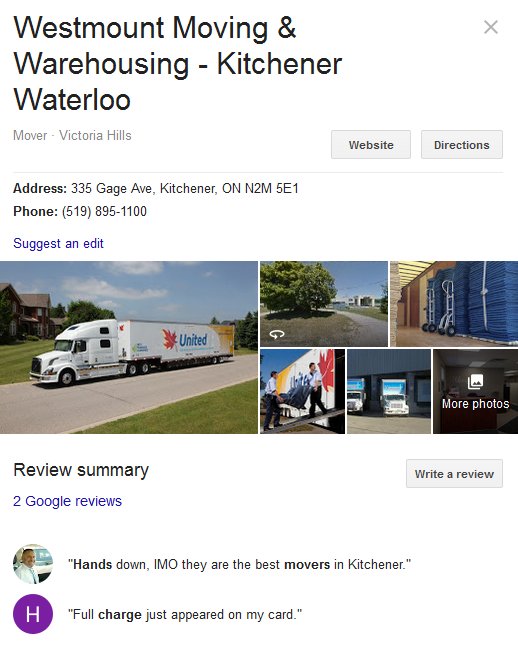The image size is (518, 650).
Task: Get Directions to the mover
Action: click(x=462, y=145)
